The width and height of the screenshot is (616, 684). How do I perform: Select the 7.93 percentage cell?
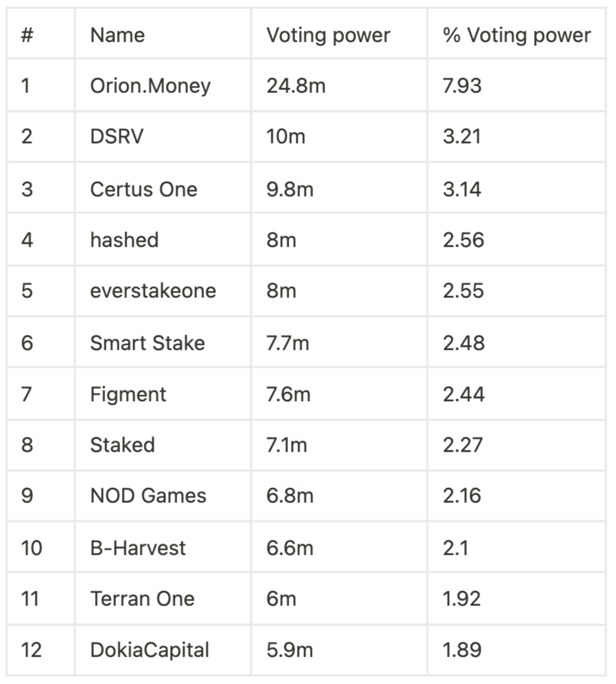pyautogui.click(x=462, y=86)
